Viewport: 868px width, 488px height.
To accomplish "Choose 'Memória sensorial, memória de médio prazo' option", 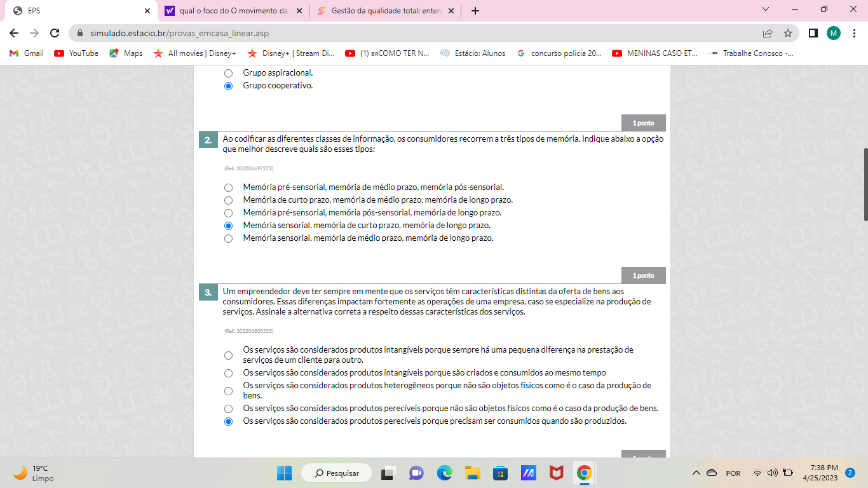I will click(229, 238).
